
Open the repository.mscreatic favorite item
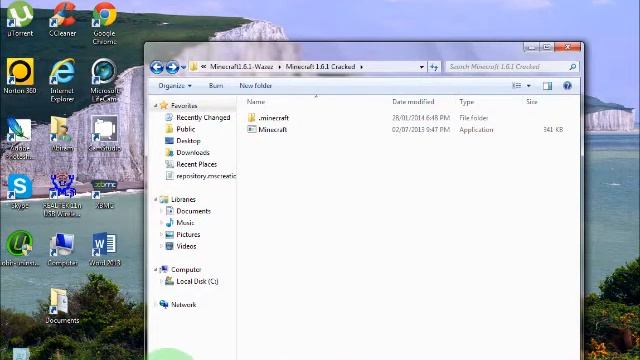pyautogui.click(x=201, y=176)
